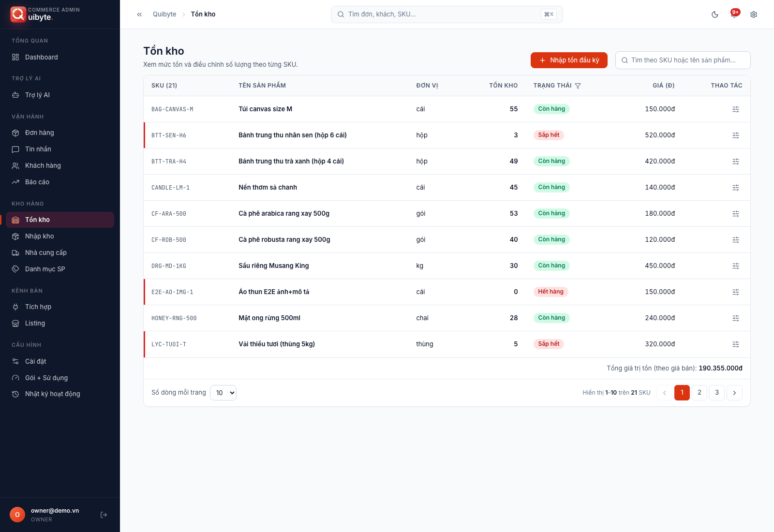The image size is (774, 532).
Task: Click the log out icon beside owner@demo.vn
Action: [104, 515]
